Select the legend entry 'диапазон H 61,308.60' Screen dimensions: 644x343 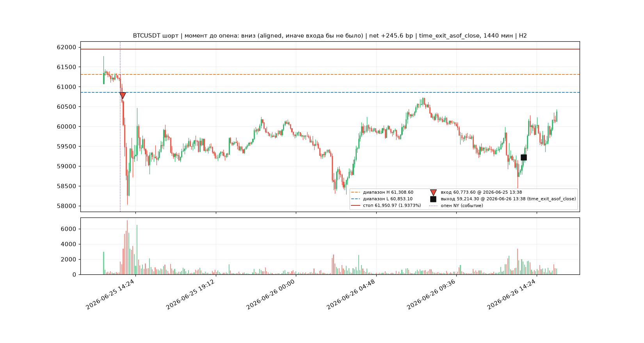click(x=388, y=192)
